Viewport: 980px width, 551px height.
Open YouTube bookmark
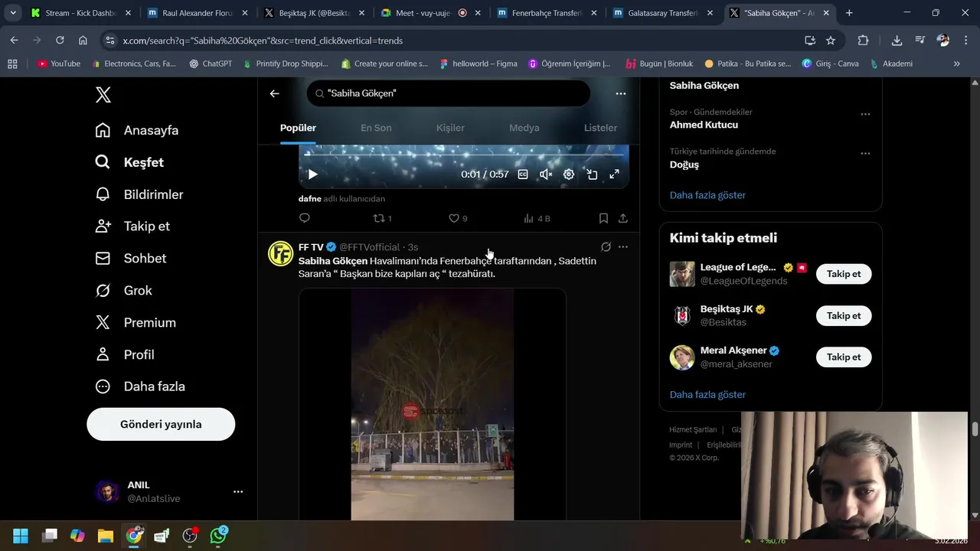pyautogui.click(x=59, y=64)
